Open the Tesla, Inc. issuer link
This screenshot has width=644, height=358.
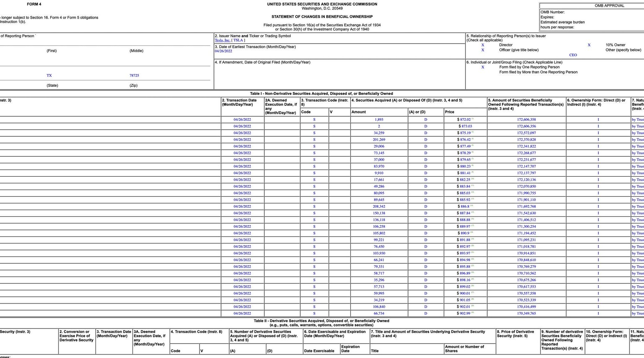[223, 40]
